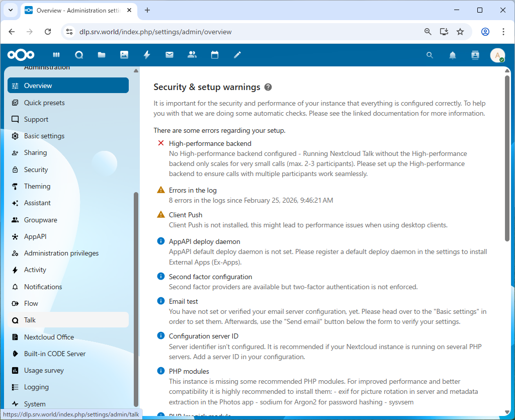Open Usage survey settings
The image size is (515, 420).
(x=68, y=370)
